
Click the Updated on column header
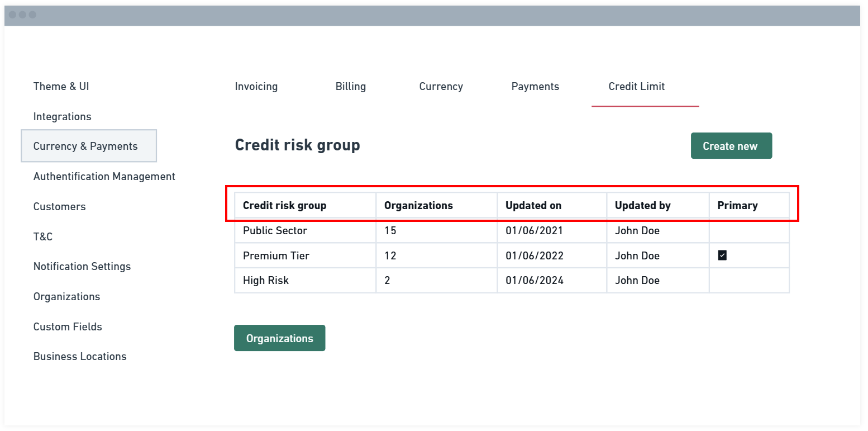click(552, 205)
